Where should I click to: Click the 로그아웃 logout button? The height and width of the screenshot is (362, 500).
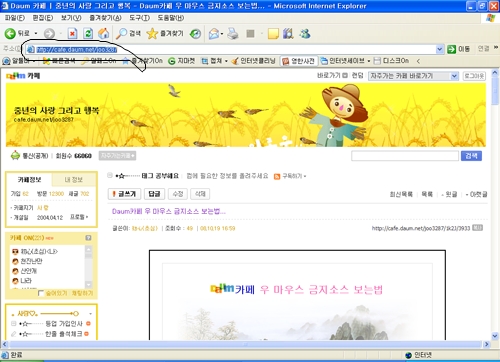click(x=474, y=76)
